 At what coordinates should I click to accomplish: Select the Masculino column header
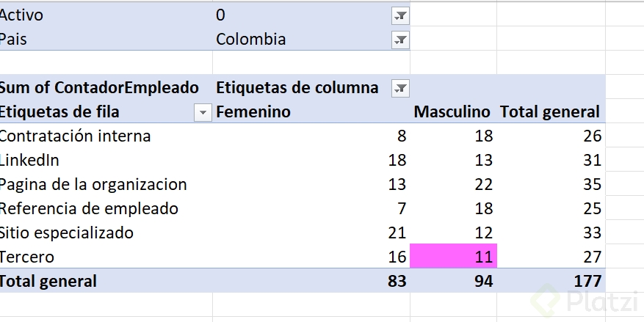point(452,112)
